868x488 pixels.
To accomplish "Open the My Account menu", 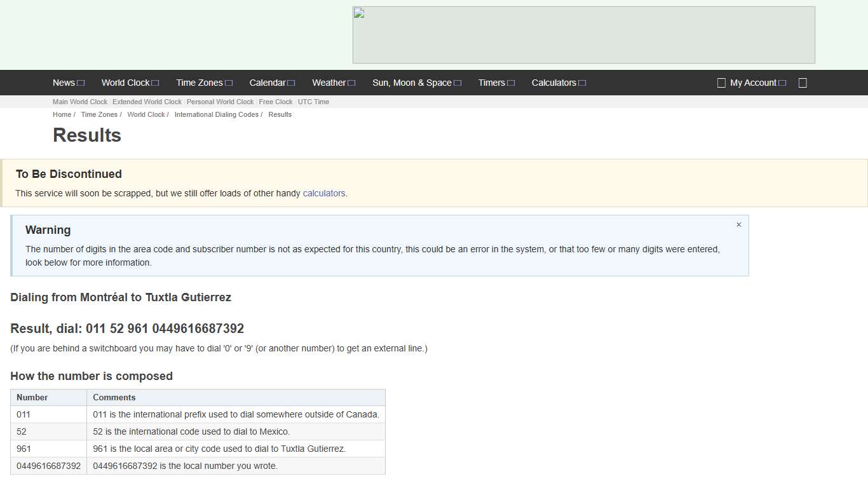I will tap(753, 83).
